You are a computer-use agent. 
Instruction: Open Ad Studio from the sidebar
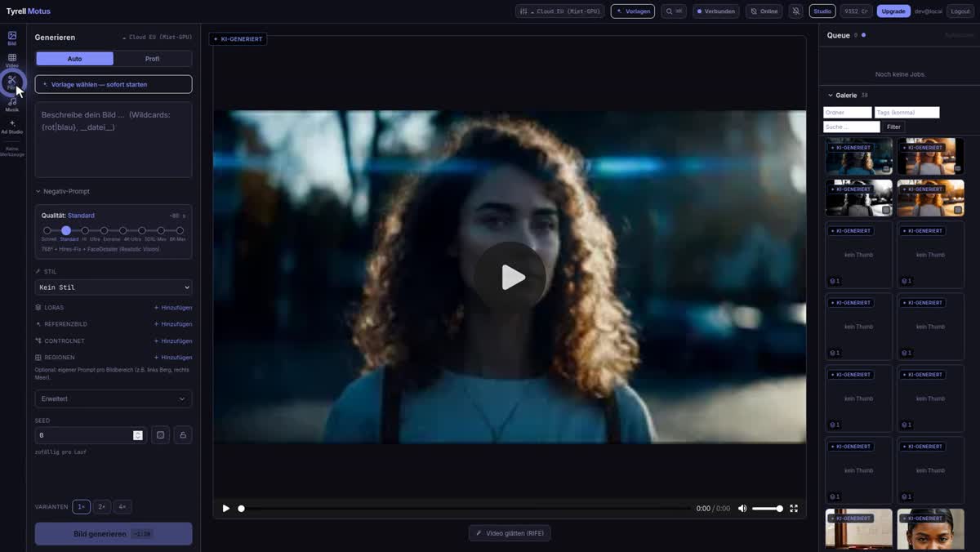tap(12, 127)
